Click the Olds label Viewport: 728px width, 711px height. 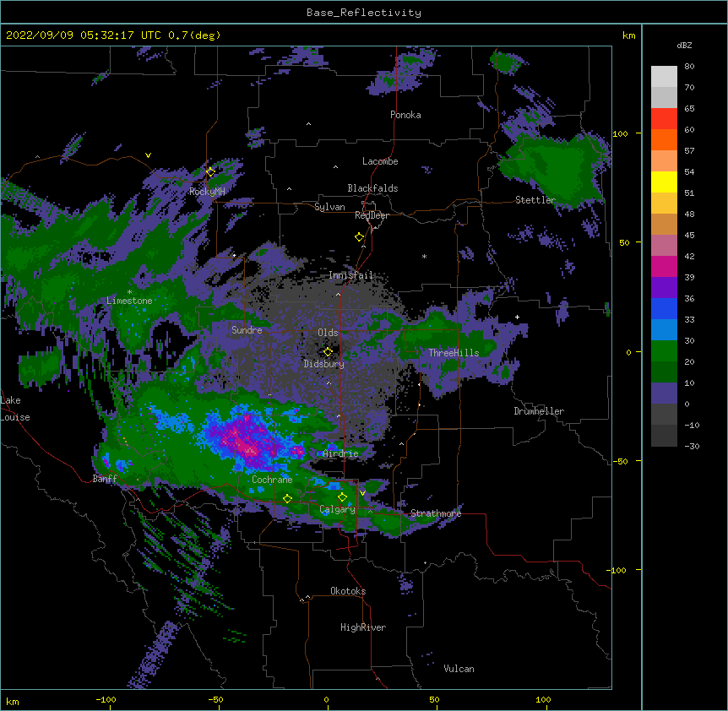pyautogui.click(x=328, y=333)
